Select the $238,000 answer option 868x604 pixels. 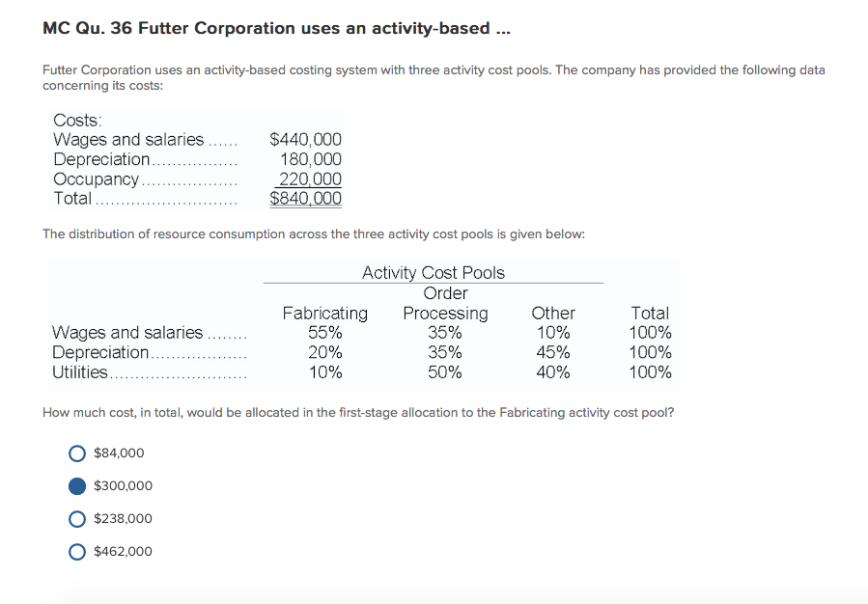pos(77,518)
